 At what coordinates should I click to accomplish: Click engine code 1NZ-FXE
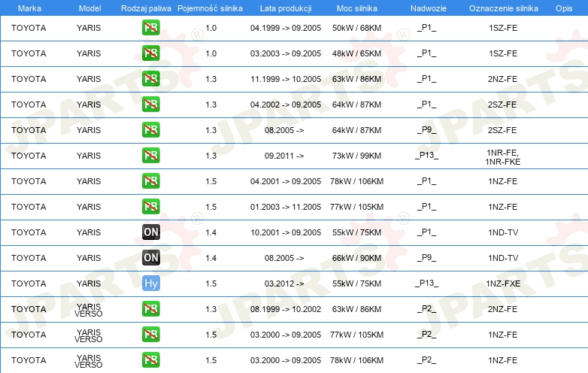(x=503, y=284)
